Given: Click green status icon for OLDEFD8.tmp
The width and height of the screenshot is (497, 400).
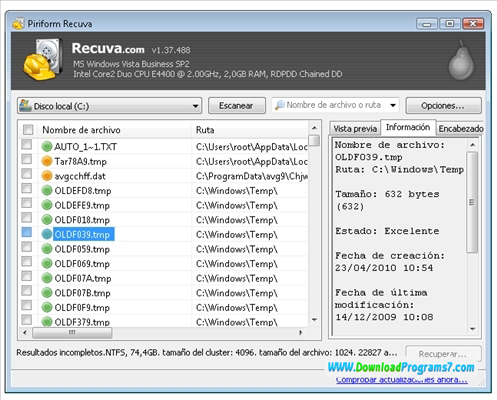Looking at the screenshot, I should point(47,191).
